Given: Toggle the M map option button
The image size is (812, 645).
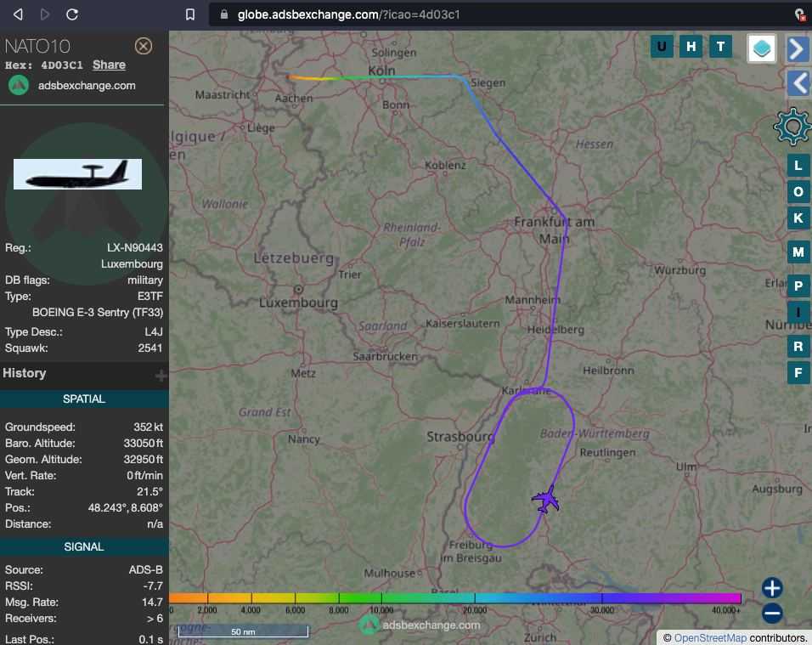Looking at the screenshot, I should pyautogui.click(x=798, y=252).
